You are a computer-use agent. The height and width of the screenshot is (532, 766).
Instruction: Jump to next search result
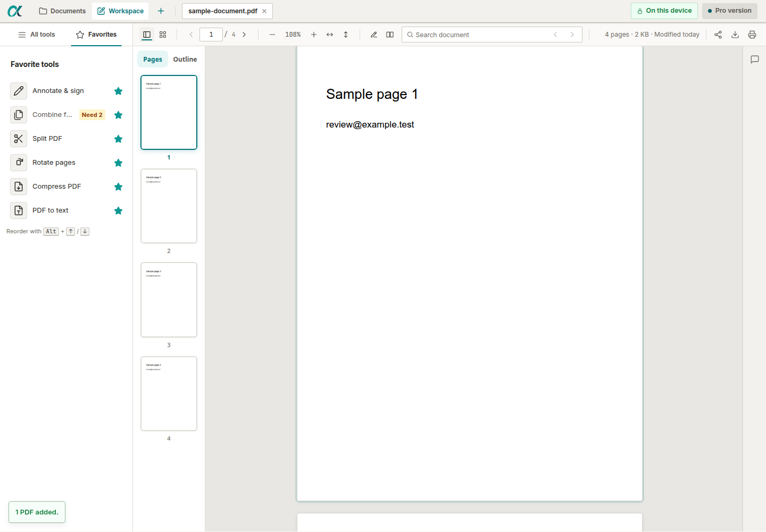pos(572,35)
